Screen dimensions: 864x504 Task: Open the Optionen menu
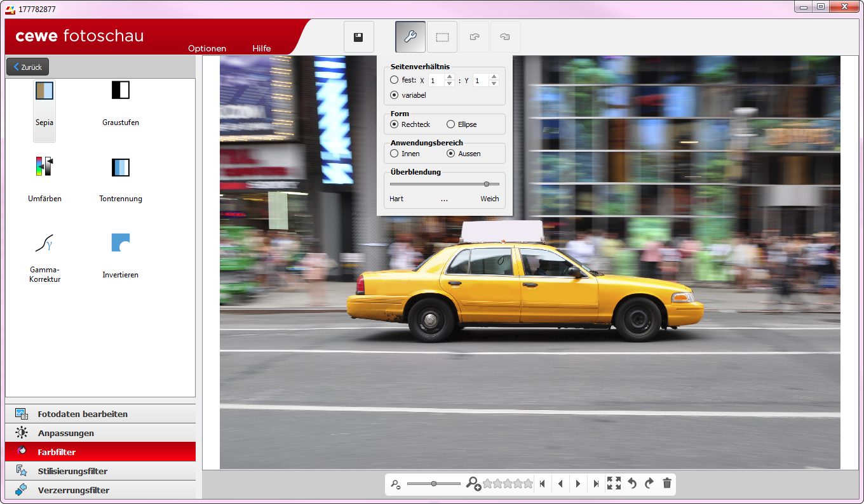coord(207,48)
